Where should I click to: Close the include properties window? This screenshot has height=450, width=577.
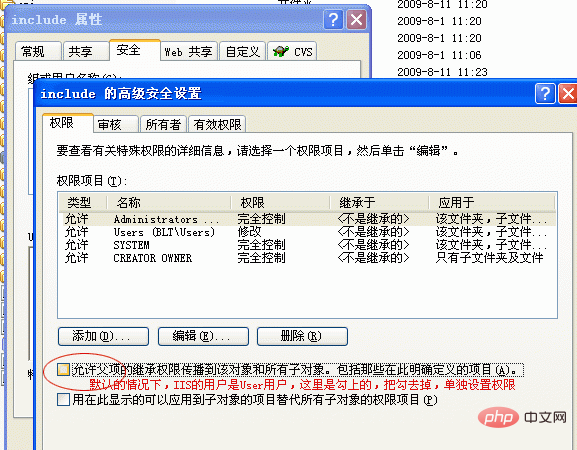(x=356, y=20)
